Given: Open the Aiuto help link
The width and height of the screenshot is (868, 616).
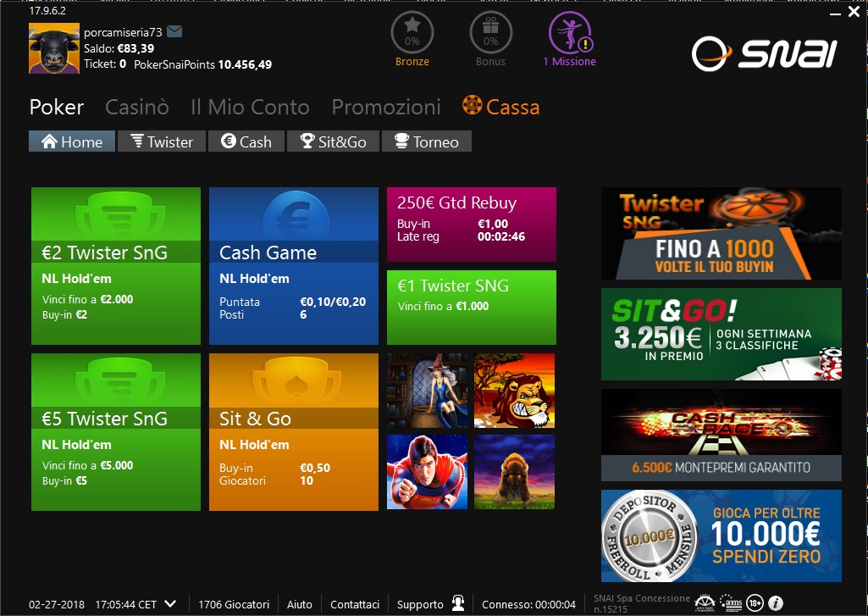Looking at the screenshot, I should (x=300, y=604).
